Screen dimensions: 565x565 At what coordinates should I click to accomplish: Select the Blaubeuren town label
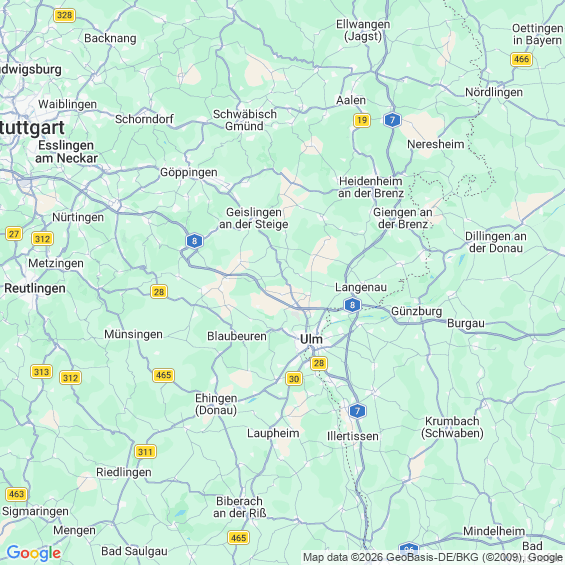click(x=237, y=336)
